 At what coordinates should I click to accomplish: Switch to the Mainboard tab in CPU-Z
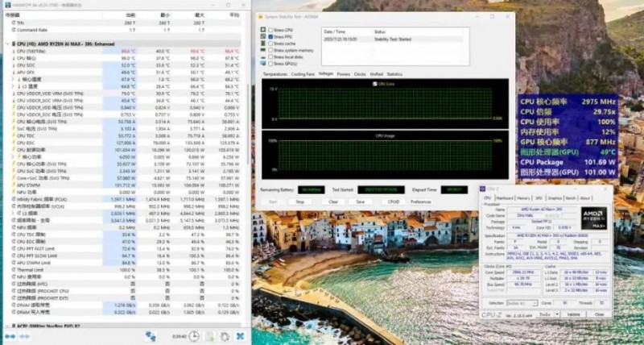click(505, 198)
